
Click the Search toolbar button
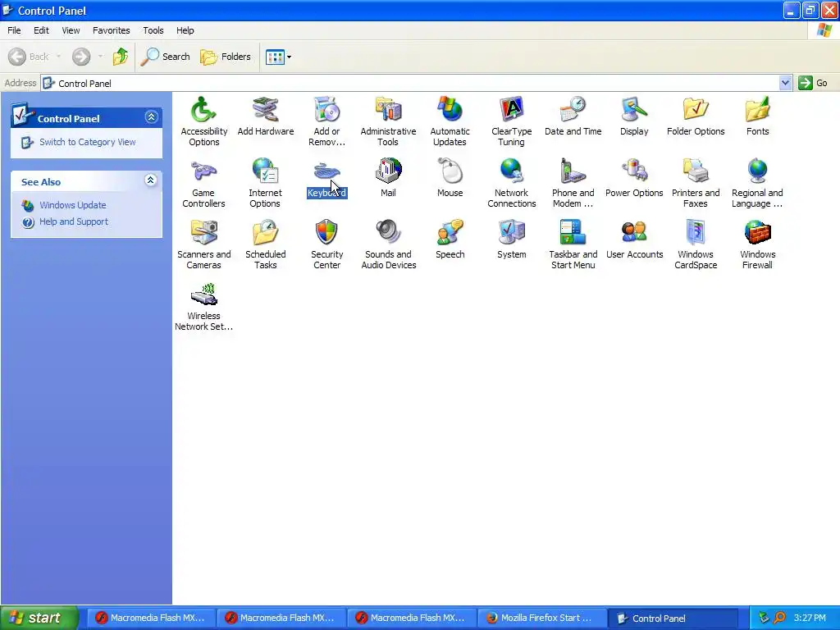click(165, 57)
